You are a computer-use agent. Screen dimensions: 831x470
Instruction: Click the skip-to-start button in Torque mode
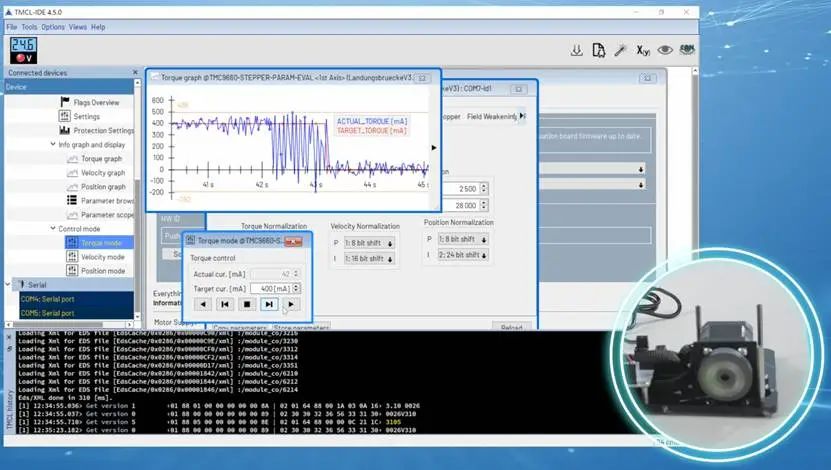[225, 304]
